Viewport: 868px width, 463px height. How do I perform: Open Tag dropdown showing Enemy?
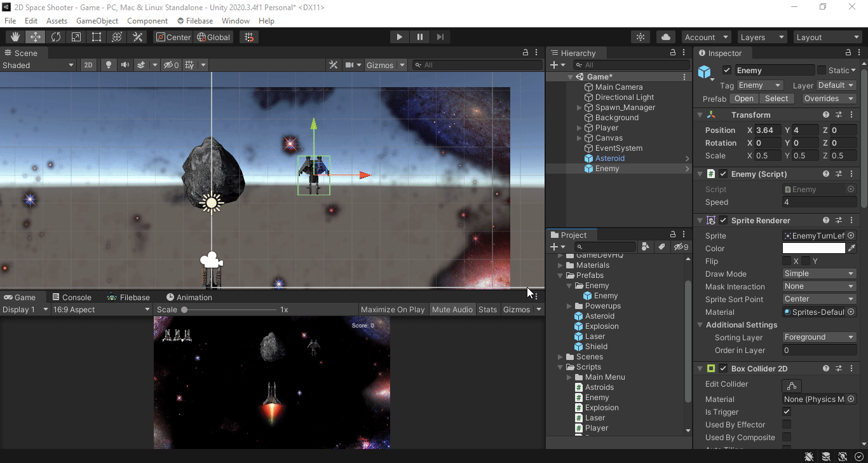(x=759, y=85)
